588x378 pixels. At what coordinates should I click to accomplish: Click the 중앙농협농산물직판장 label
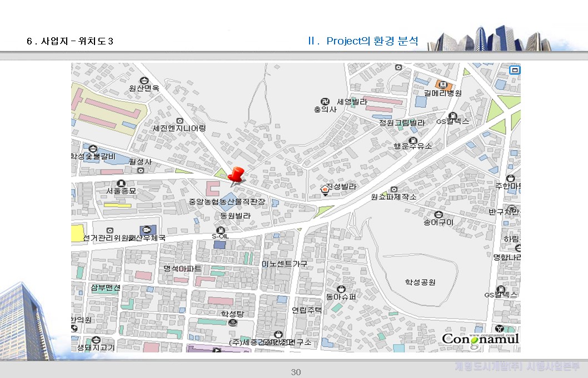tap(227, 201)
